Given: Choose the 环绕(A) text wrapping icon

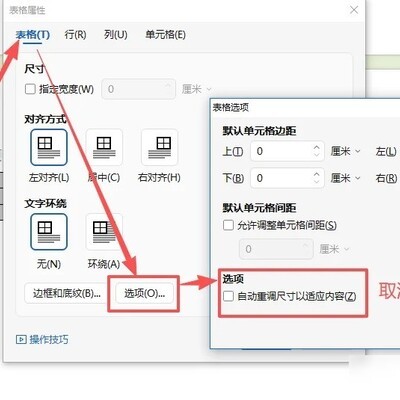Looking at the screenshot, I should point(104,232).
